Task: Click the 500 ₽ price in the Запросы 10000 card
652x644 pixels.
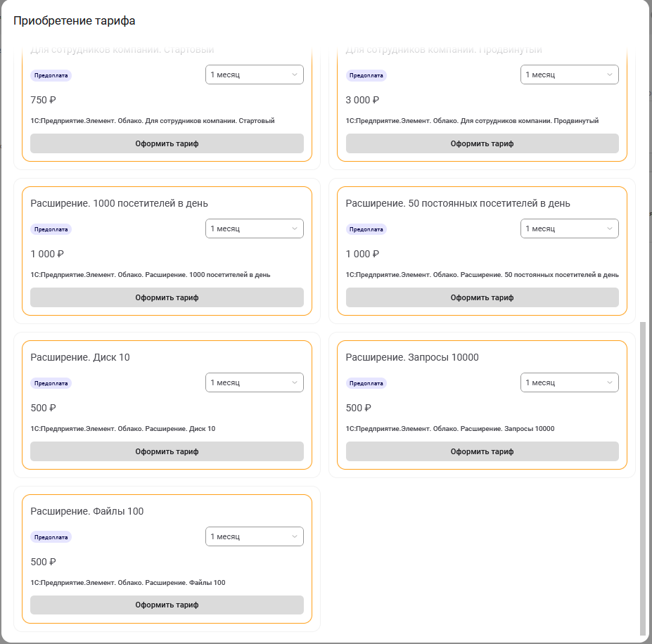Action: pyautogui.click(x=359, y=408)
